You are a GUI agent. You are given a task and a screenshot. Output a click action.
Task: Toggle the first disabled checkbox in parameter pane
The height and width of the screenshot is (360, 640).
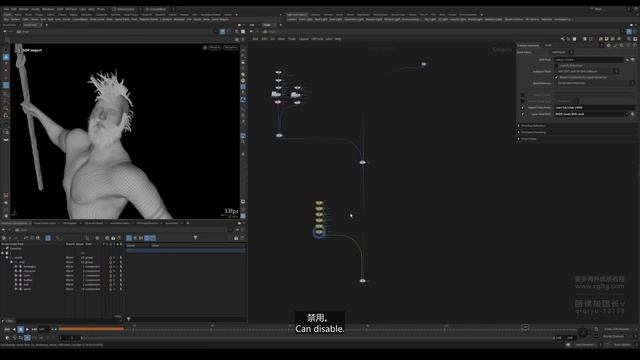pos(522,95)
